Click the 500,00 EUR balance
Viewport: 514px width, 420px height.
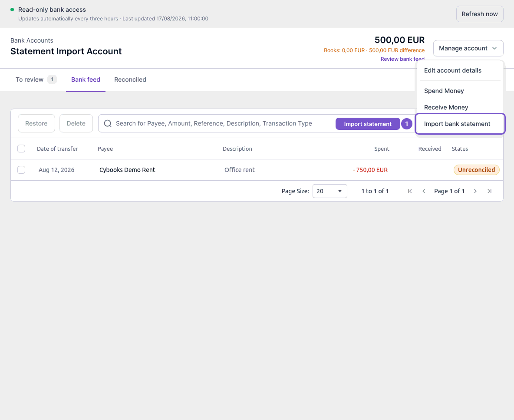(399, 40)
